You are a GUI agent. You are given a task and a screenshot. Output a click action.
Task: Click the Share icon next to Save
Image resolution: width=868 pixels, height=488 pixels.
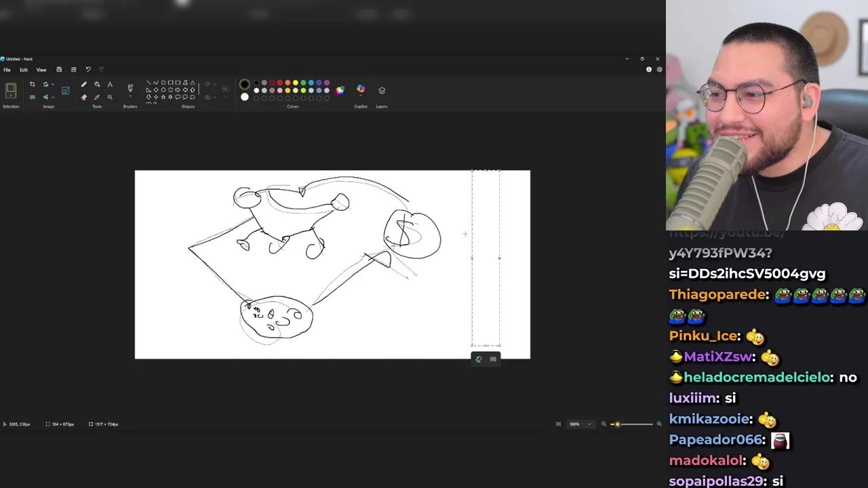(x=73, y=69)
